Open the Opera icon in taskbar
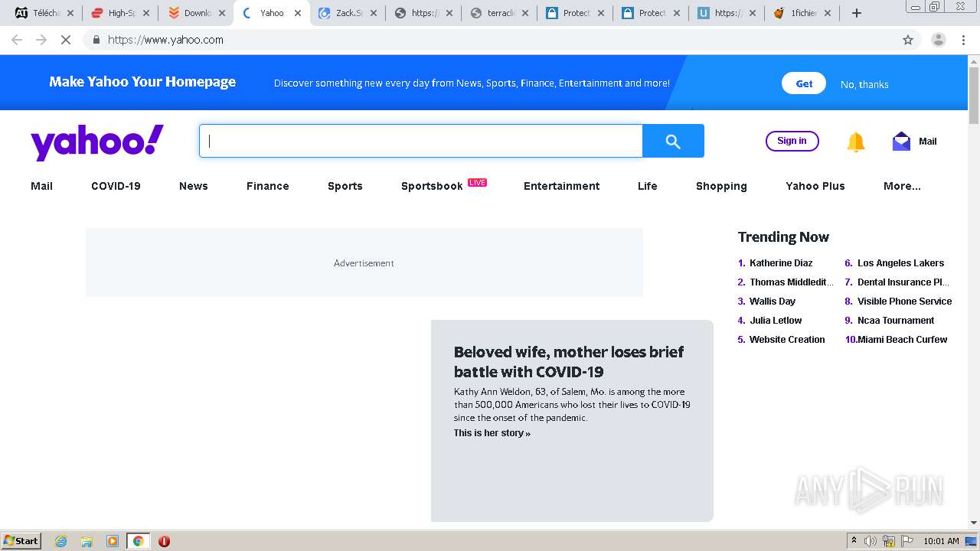The height and width of the screenshot is (551, 980). (x=164, y=541)
